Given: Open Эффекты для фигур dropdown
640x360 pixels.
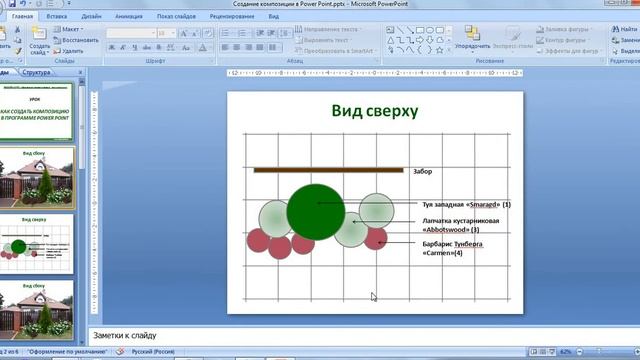Looking at the screenshot, I should tap(569, 51).
